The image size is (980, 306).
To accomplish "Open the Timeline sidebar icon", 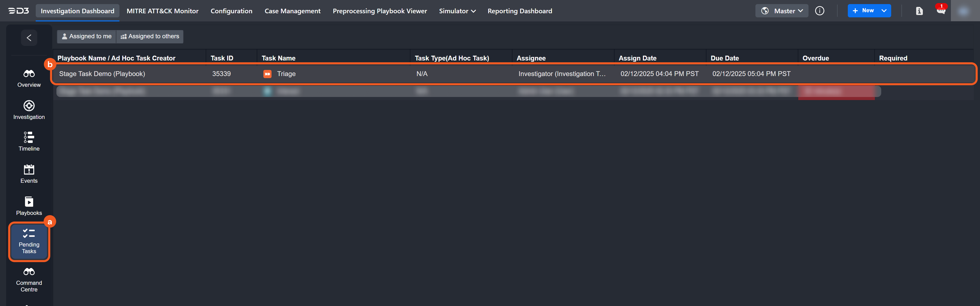I will point(29,141).
